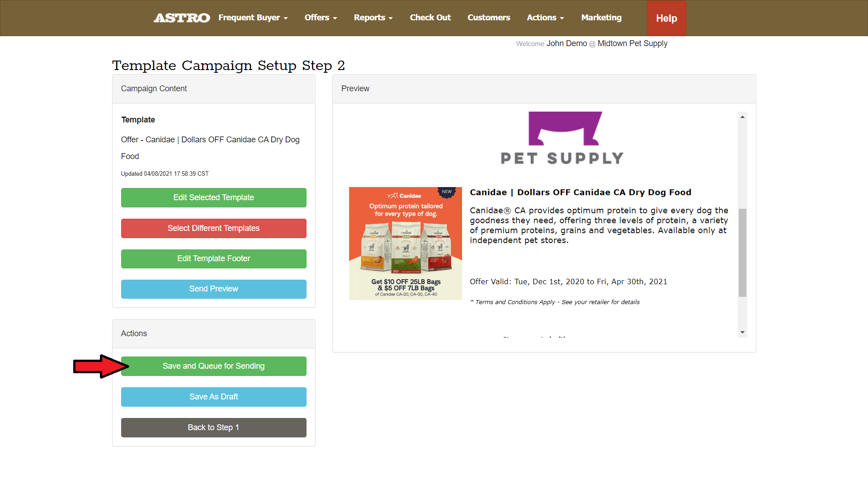
Task: Click the Canidae product image thumbnail
Action: (405, 243)
